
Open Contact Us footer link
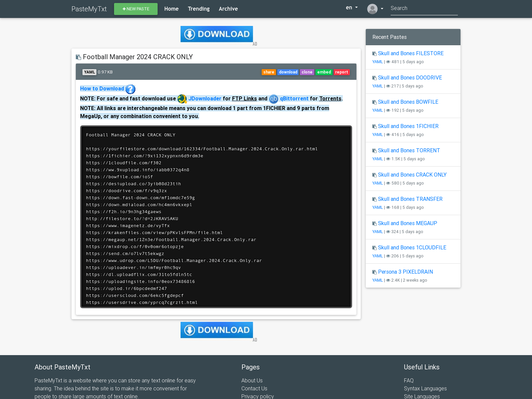254,389
